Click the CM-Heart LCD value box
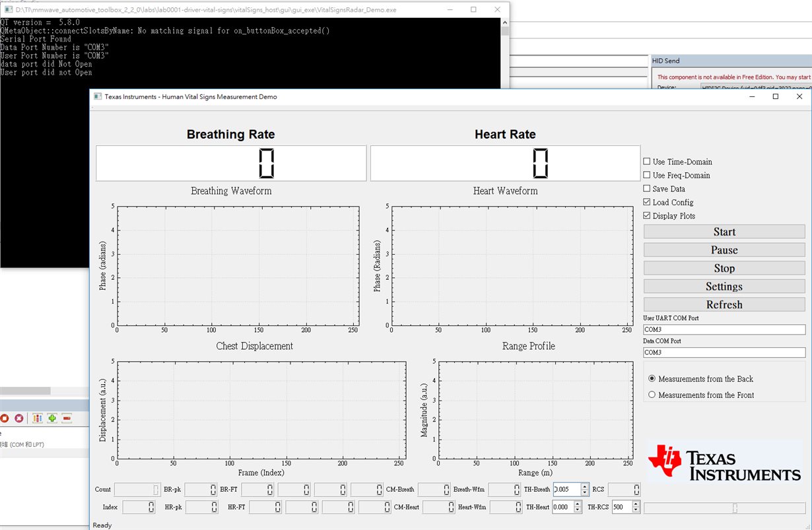Viewport: 812px width, 530px height. click(x=439, y=507)
